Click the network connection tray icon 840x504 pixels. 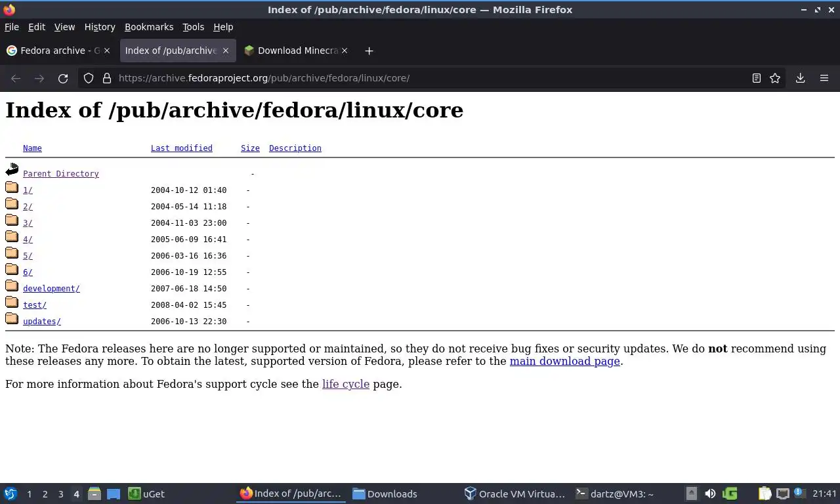782,493
